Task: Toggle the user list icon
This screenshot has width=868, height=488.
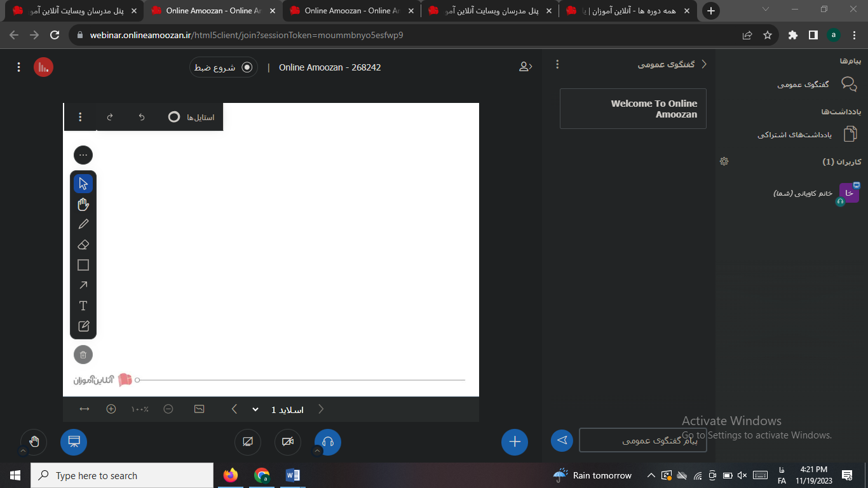Action: point(526,66)
